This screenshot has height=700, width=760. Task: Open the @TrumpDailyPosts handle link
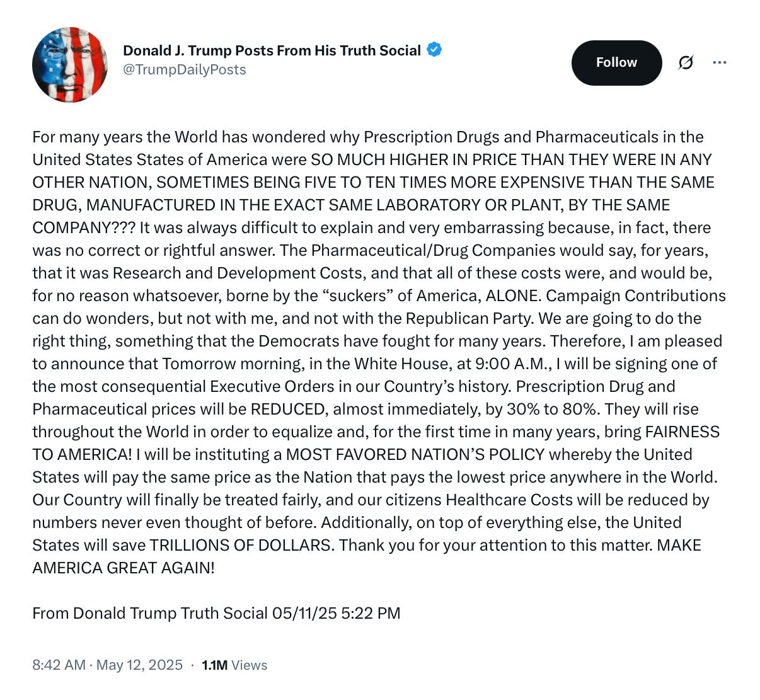(185, 69)
